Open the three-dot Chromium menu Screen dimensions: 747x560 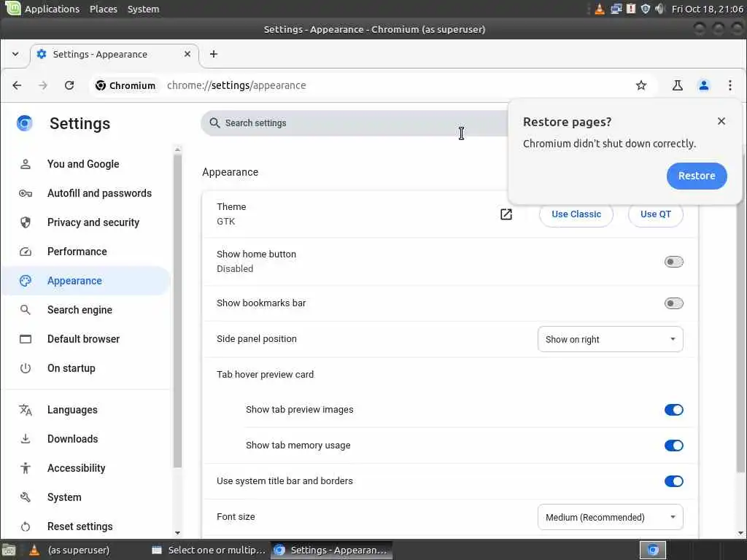729,85
